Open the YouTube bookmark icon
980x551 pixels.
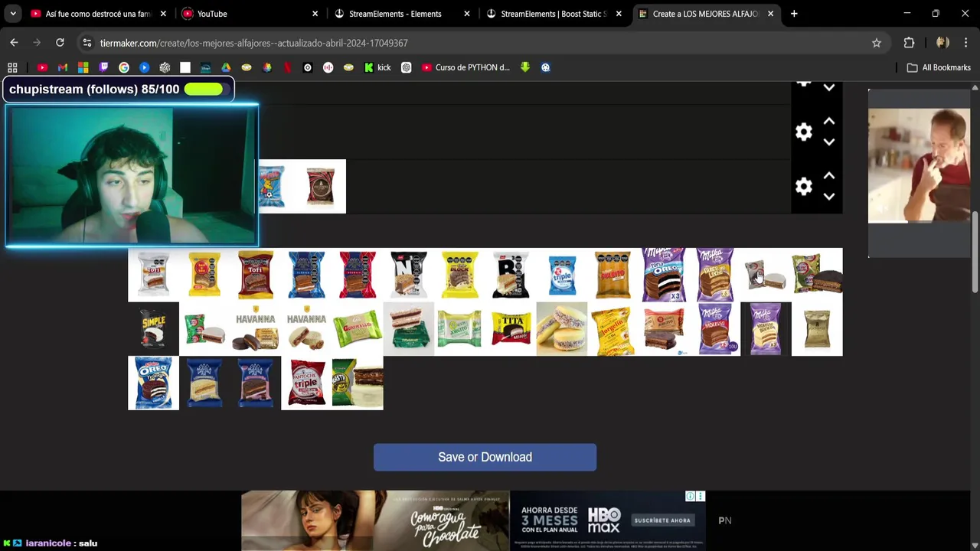click(x=42, y=67)
